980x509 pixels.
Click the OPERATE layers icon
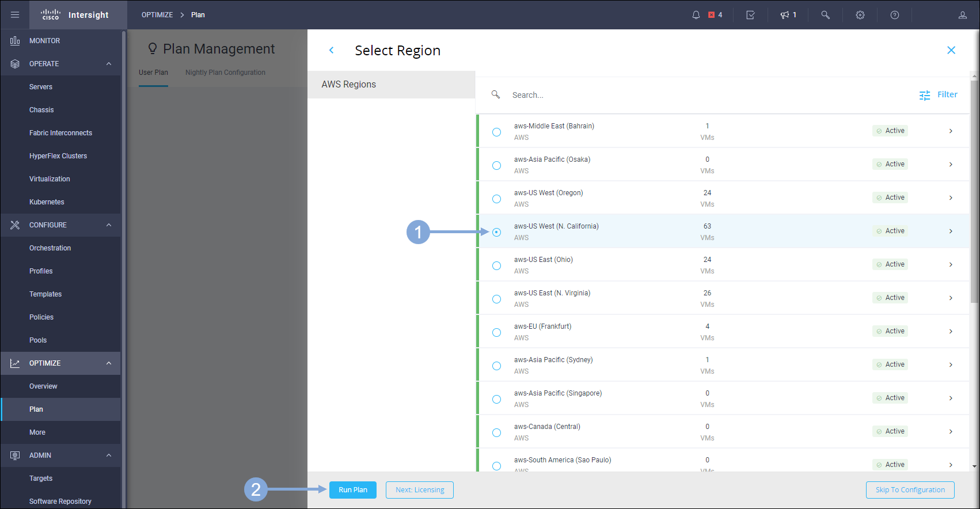pos(15,64)
